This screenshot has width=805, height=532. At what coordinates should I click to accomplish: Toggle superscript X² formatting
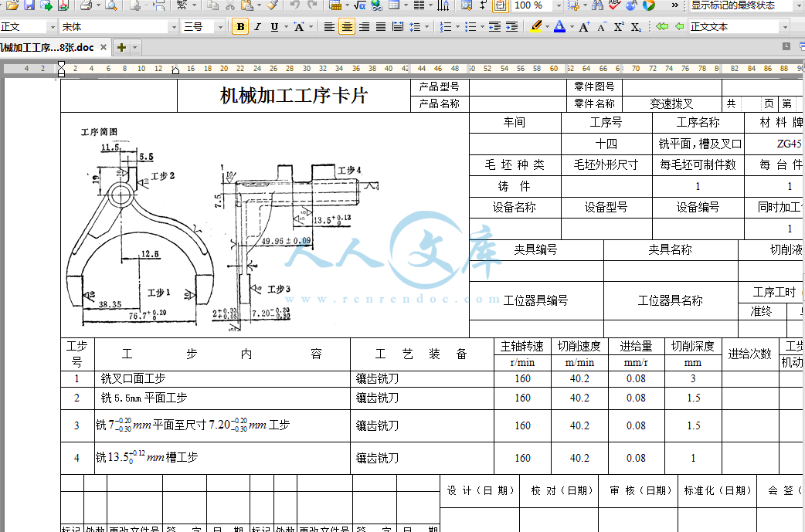click(x=619, y=27)
